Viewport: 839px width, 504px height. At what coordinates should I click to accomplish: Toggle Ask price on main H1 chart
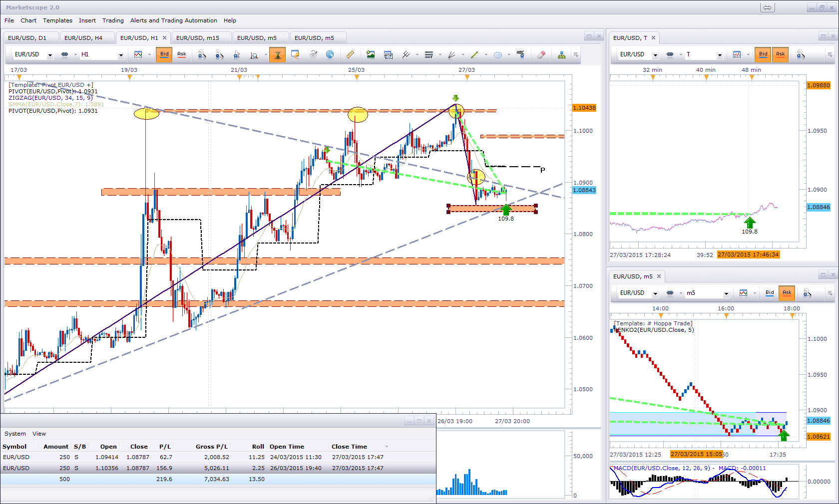point(182,54)
